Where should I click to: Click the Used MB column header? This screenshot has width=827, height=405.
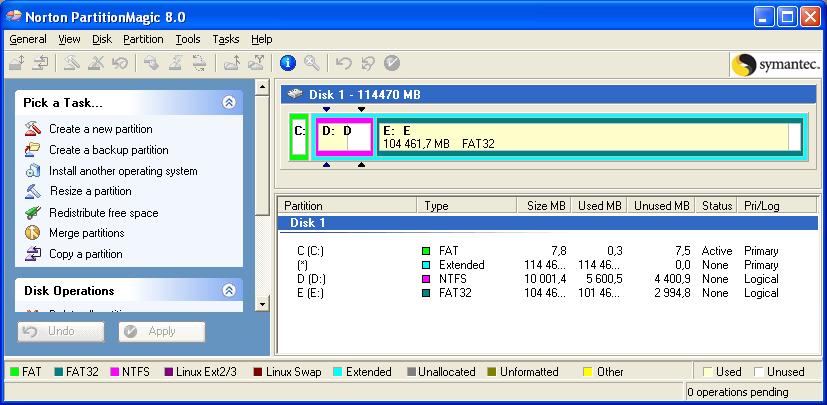coord(600,206)
